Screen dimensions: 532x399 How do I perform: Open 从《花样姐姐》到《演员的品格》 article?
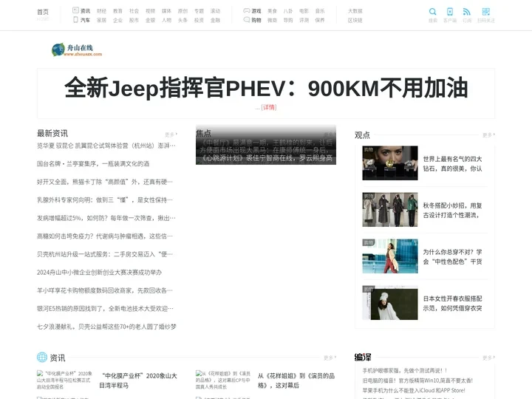pyautogui.click(x=296, y=381)
